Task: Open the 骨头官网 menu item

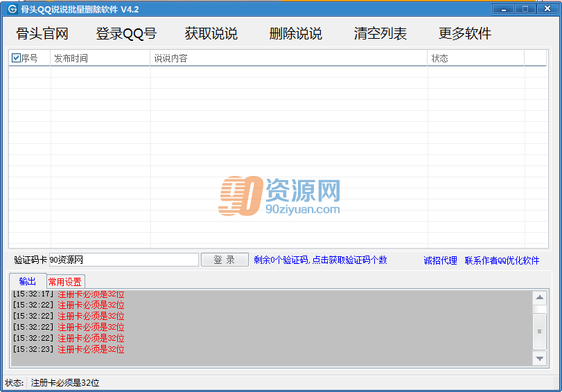Action: [x=42, y=34]
